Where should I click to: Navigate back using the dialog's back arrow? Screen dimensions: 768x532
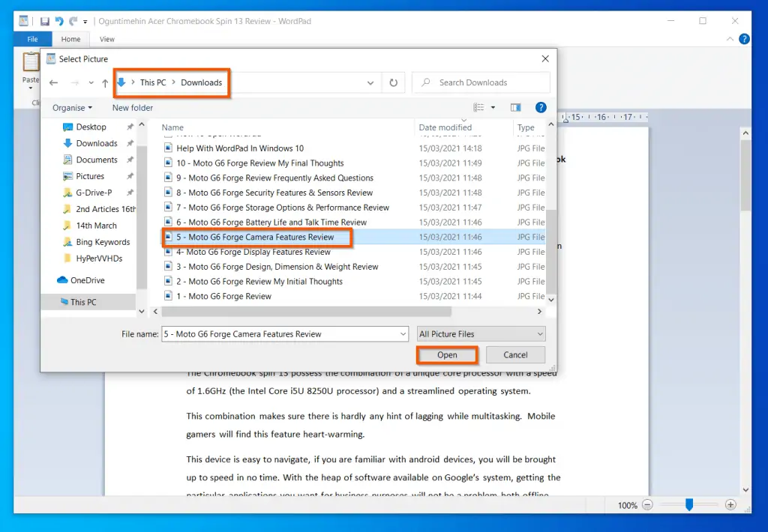pos(53,82)
